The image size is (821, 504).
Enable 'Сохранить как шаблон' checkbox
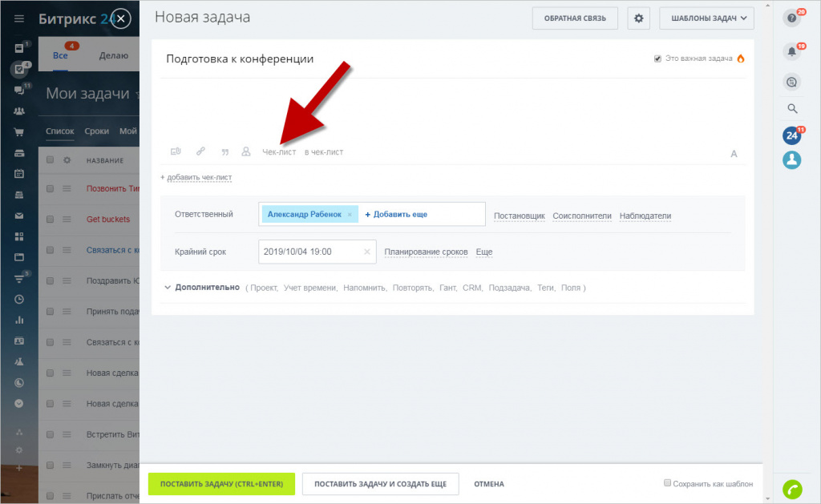pyautogui.click(x=668, y=483)
